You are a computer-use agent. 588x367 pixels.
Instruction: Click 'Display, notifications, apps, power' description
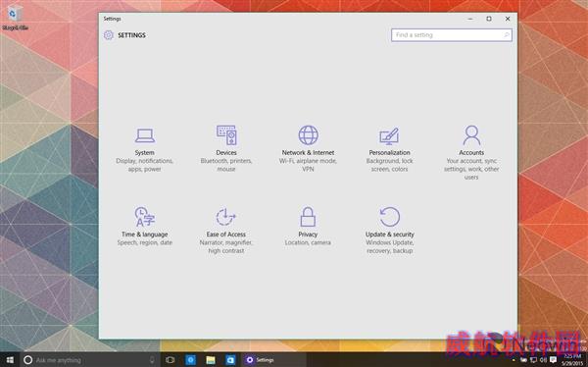click(145, 165)
